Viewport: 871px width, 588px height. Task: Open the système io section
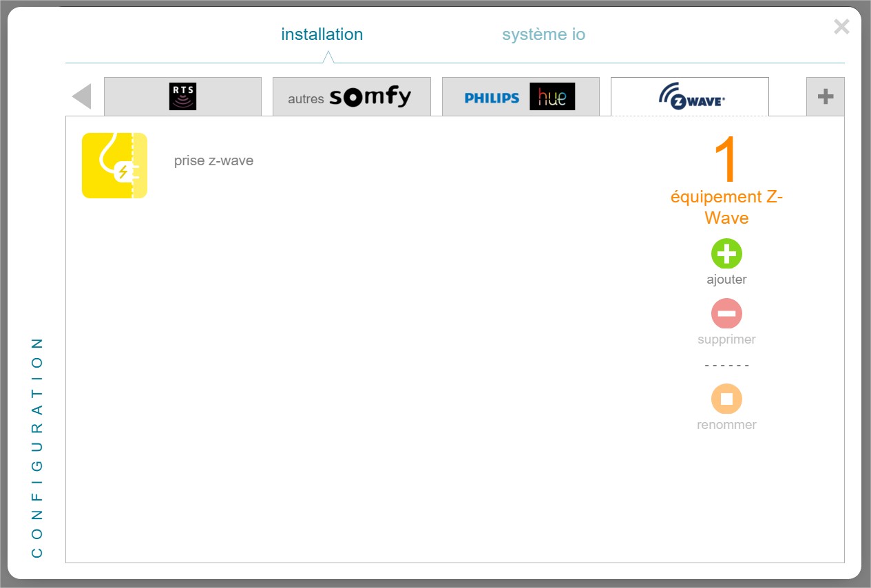(543, 34)
